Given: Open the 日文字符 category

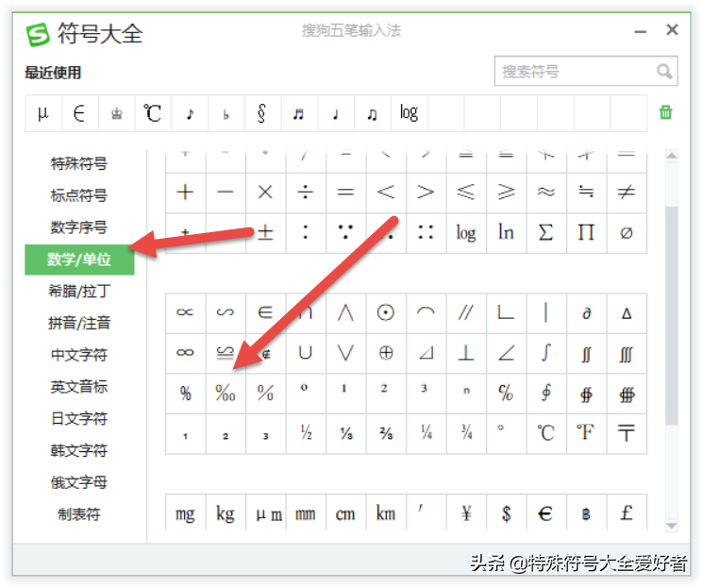Looking at the screenshot, I should 79,419.
